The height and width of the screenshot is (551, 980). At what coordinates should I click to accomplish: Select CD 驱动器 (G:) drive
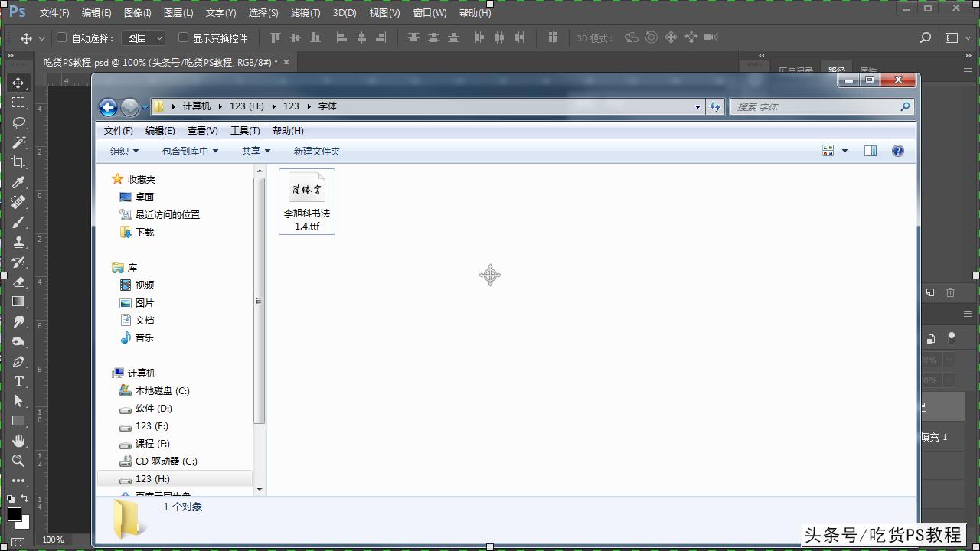[158, 461]
